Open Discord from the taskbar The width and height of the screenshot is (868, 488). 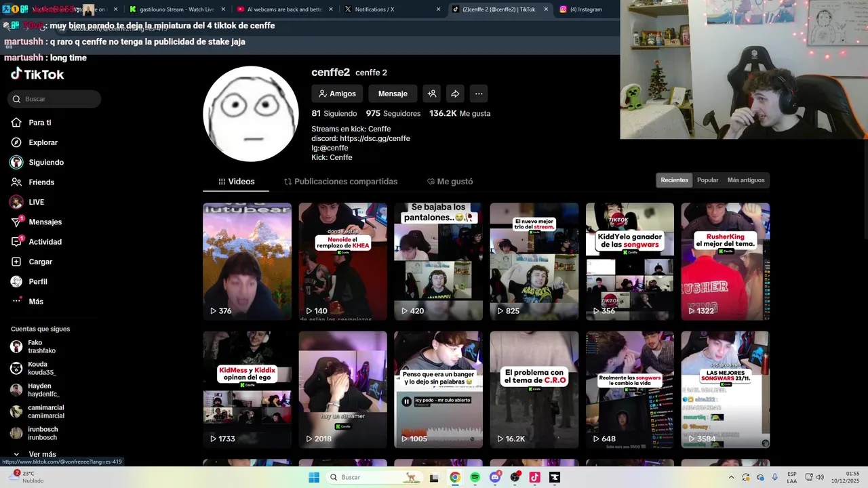click(495, 477)
